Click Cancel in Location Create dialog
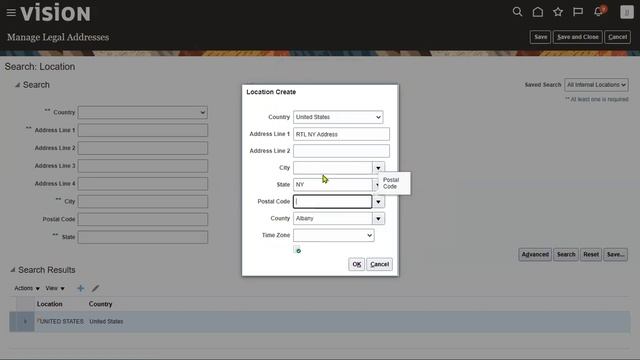This screenshot has height=360, width=640. [379, 264]
